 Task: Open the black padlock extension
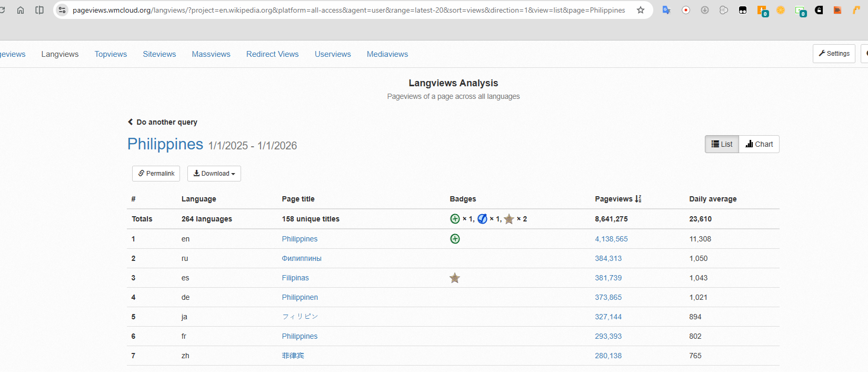point(819,10)
